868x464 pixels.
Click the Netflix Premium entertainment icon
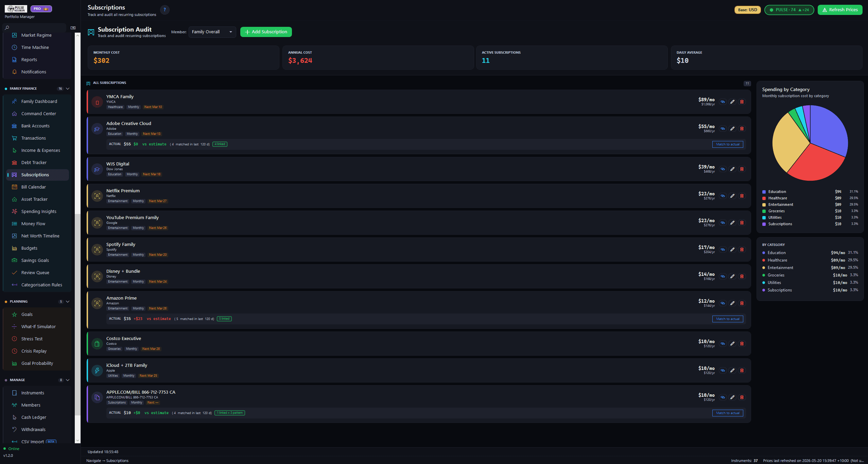(97, 196)
